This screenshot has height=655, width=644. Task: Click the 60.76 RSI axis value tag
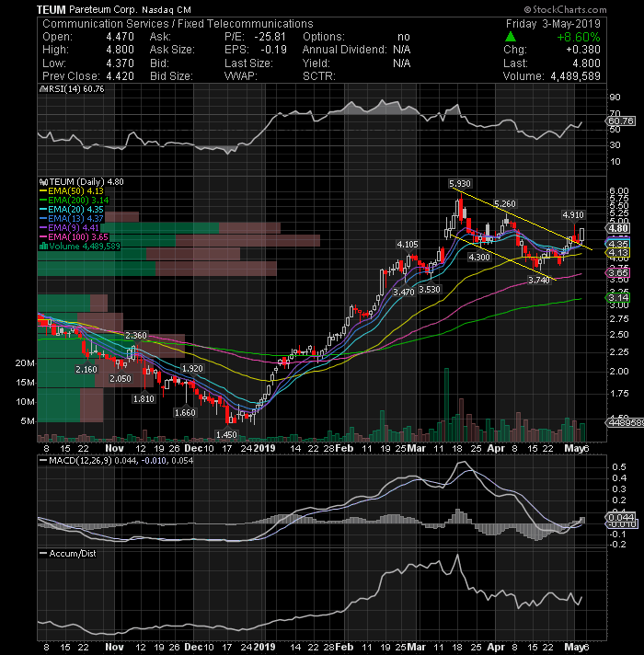coord(621,121)
